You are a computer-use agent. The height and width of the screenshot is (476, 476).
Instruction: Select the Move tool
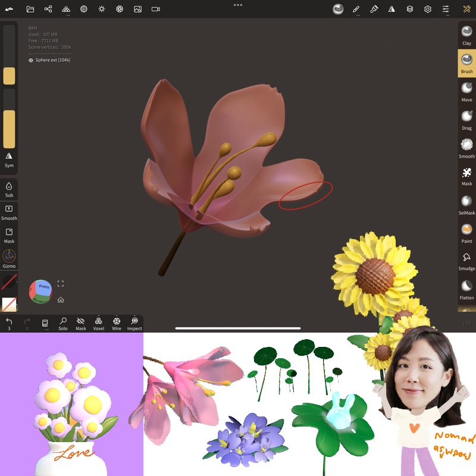(x=466, y=91)
